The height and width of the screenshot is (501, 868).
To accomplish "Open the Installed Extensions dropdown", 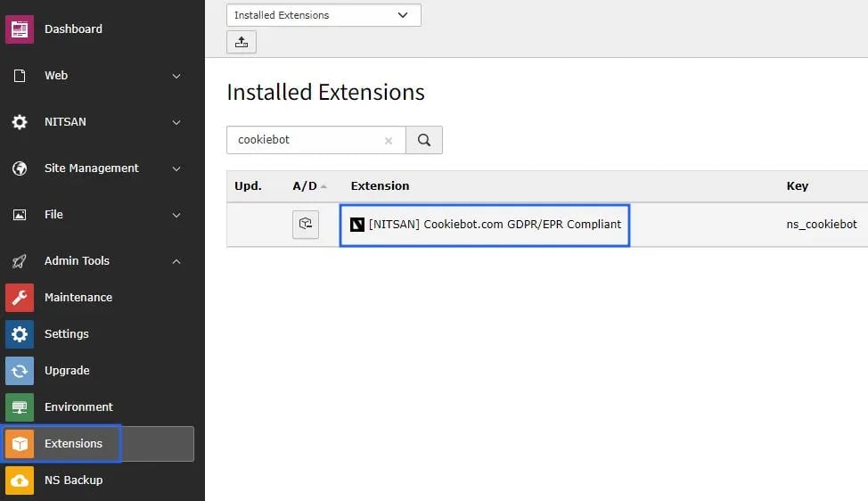I will pyautogui.click(x=323, y=15).
